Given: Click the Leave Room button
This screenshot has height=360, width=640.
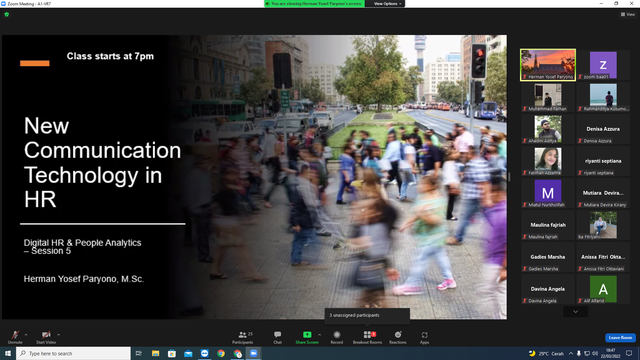Looking at the screenshot, I should [620, 338].
